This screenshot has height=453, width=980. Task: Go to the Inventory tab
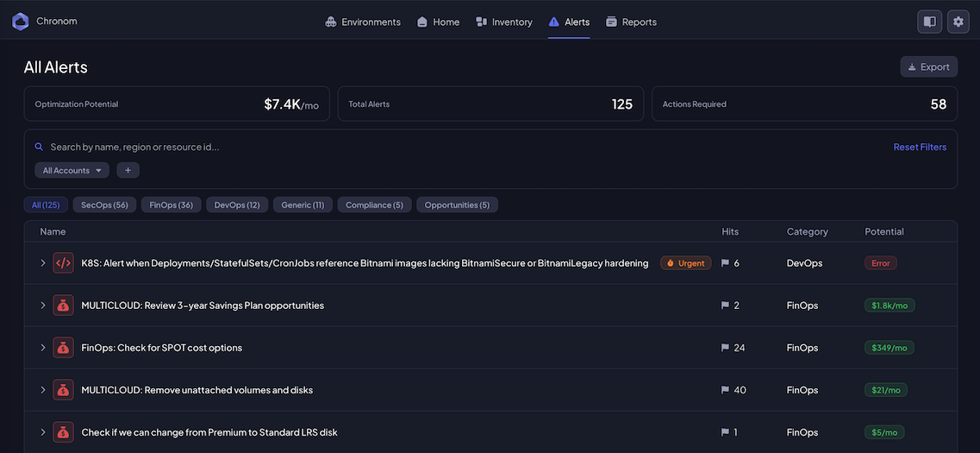504,22
